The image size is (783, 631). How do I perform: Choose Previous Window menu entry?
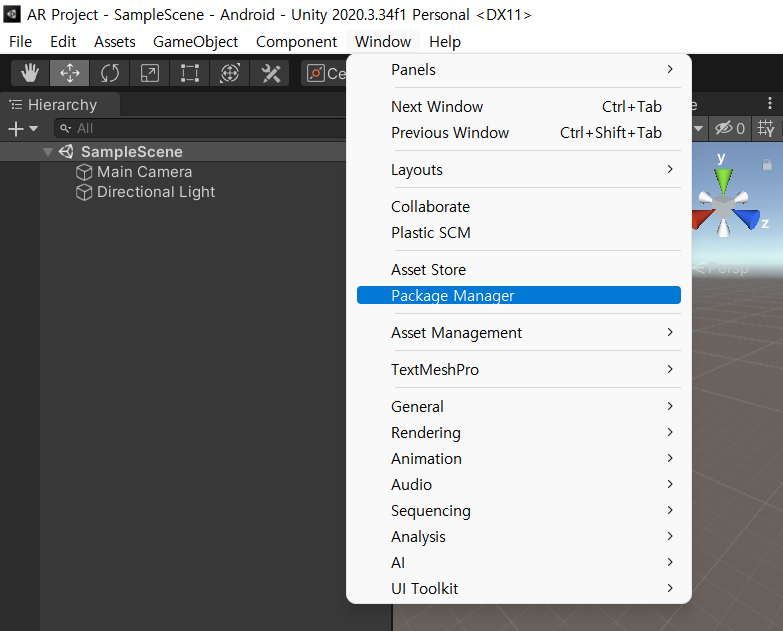518,132
